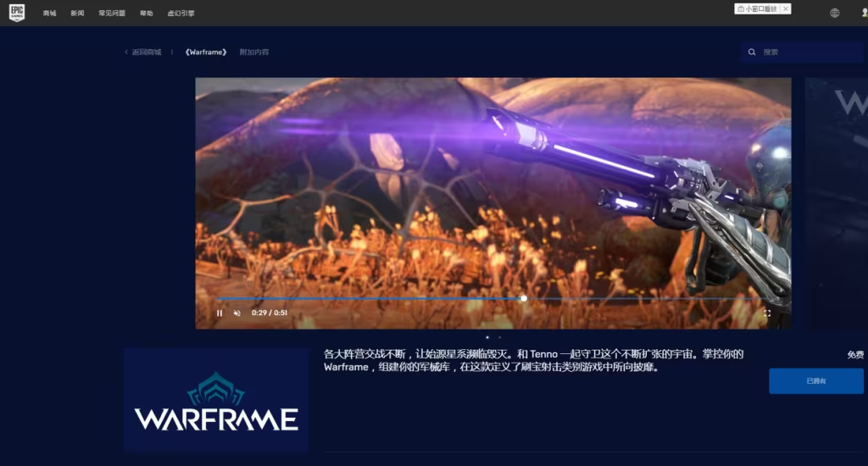
Task: Click the user account icon
Action: pos(865,14)
